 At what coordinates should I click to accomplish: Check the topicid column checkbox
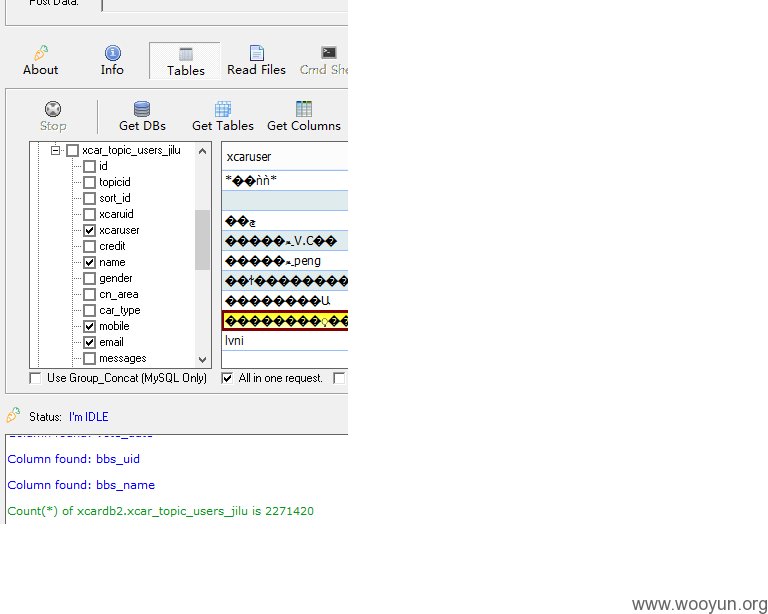click(89, 183)
